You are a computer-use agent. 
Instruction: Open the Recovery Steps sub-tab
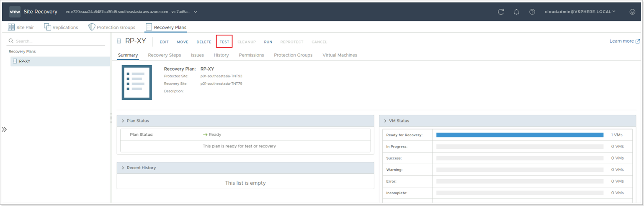165,55
